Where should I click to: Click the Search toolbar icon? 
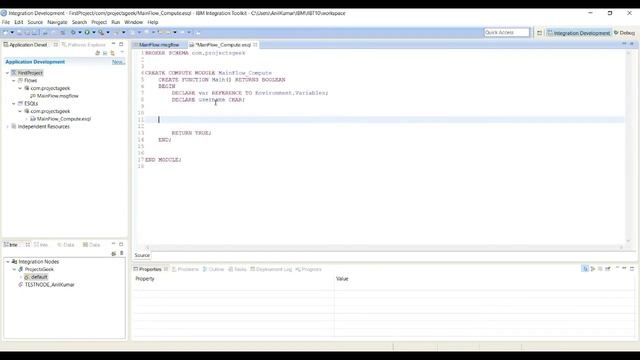[x=101, y=32]
